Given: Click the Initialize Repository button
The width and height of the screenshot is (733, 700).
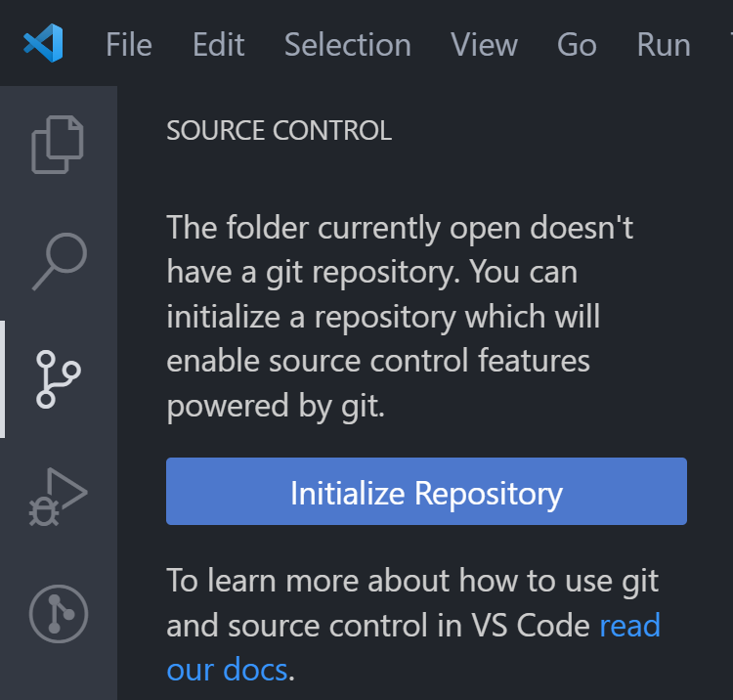Looking at the screenshot, I should [x=426, y=492].
